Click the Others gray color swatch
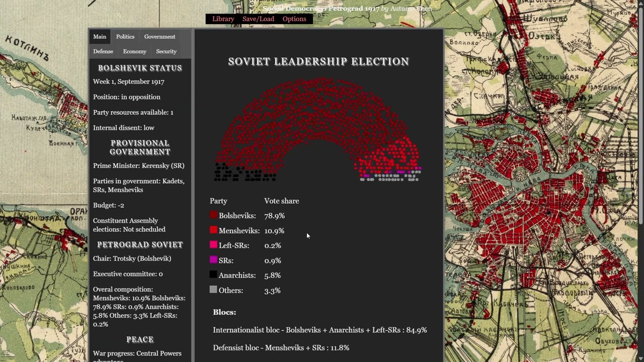Screen dimensions: 644x362 tap(213, 290)
